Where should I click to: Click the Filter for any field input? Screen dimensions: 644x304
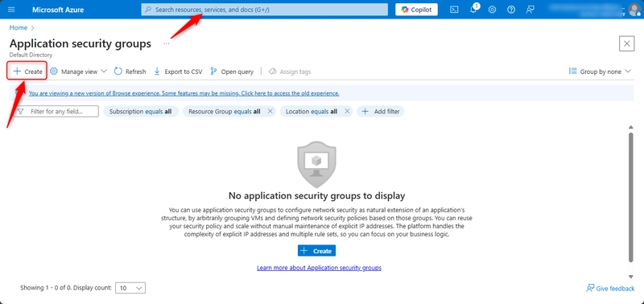[x=56, y=111]
